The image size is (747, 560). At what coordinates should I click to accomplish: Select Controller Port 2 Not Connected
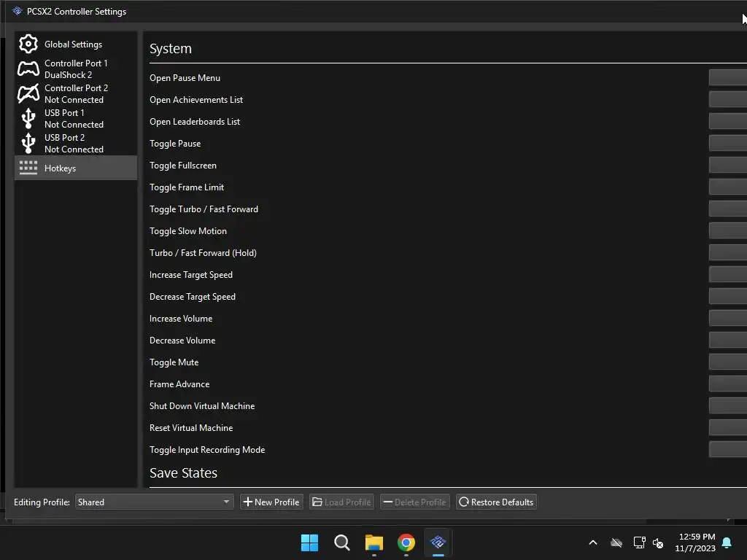pos(76,94)
